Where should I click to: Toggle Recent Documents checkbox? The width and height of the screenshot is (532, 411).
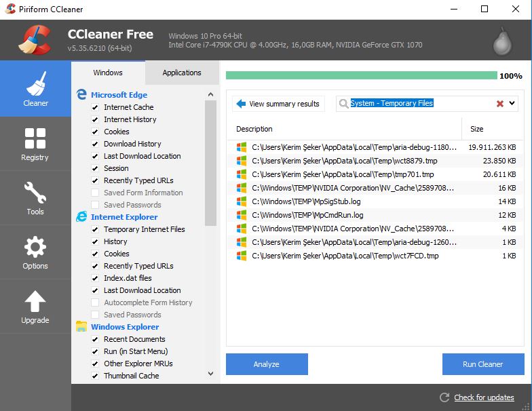[x=95, y=339]
